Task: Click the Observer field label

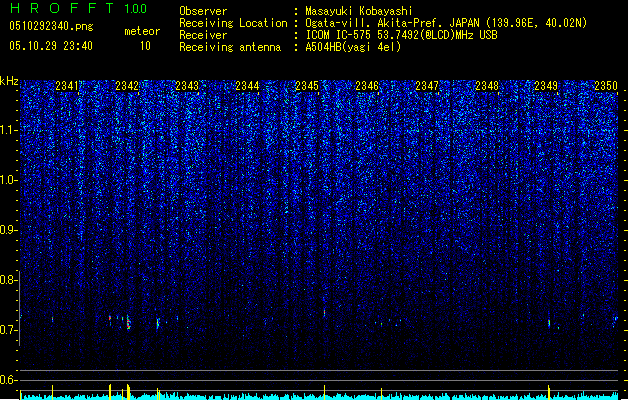Action: click(x=203, y=11)
